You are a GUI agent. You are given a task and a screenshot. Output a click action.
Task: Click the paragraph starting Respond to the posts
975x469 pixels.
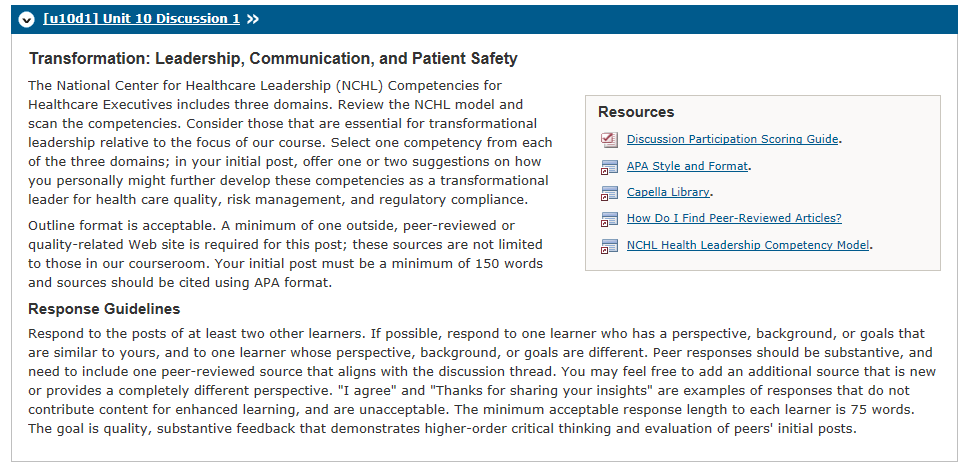pyautogui.click(x=482, y=381)
